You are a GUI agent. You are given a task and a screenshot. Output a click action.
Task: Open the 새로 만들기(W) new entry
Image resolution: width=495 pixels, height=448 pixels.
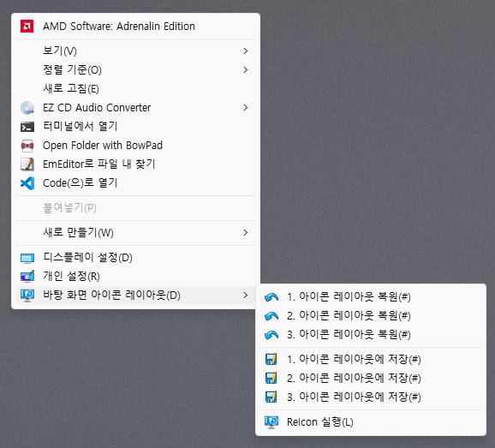click(136, 233)
